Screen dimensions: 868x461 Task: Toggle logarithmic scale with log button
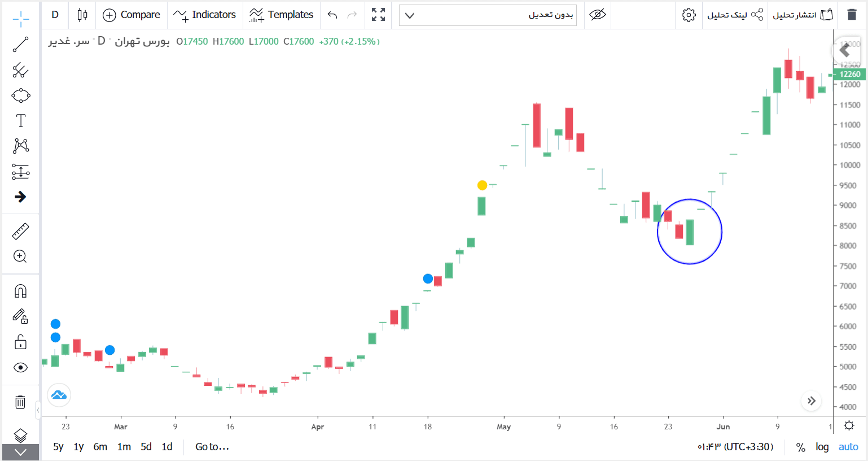click(x=822, y=447)
